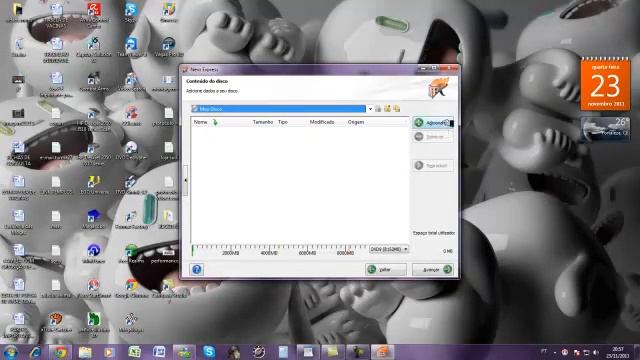Select the Lixeira recycle bin desktop icon
The height and width of the screenshot is (360, 640).
[18, 47]
